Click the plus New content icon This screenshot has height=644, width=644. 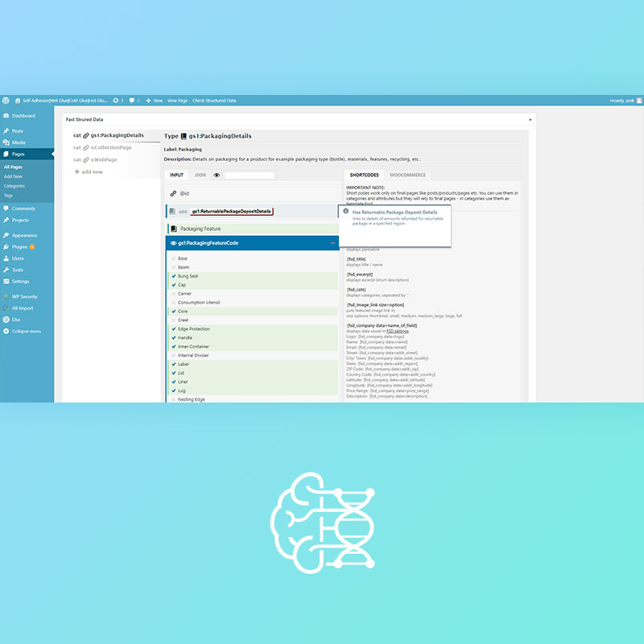click(149, 100)
